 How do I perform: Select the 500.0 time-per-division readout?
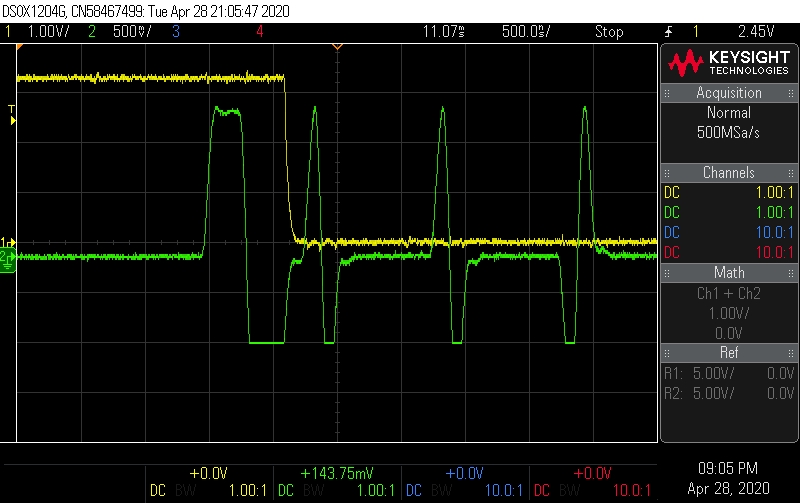[x=525, y=31]
